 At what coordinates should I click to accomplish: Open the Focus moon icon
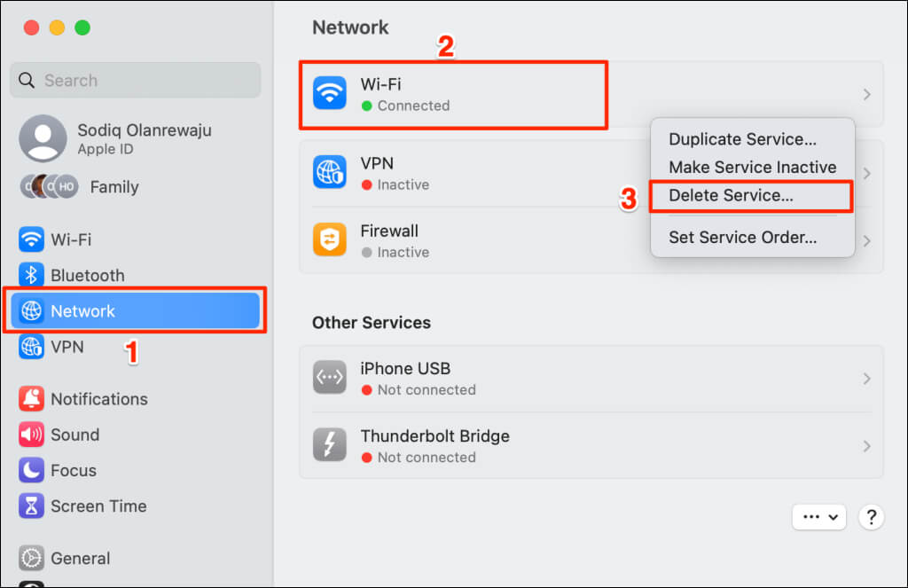pos(31,470)
